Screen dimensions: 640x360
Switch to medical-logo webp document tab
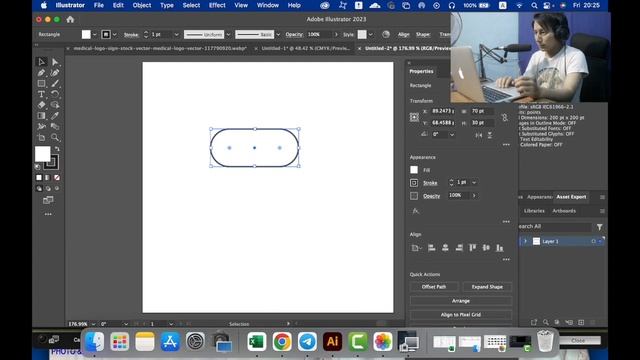160,48
